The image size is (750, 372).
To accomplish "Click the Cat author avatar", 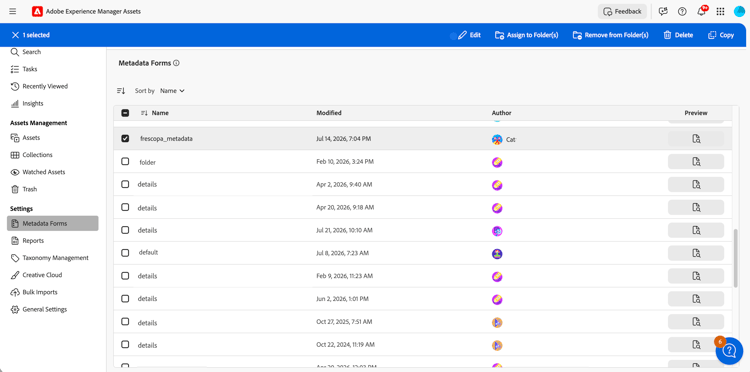I will (497, 140).
